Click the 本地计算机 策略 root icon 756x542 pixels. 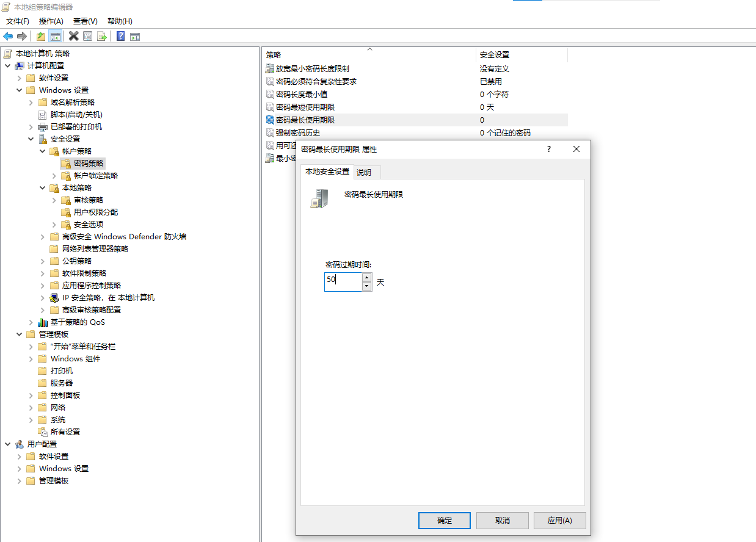(8, 53)
